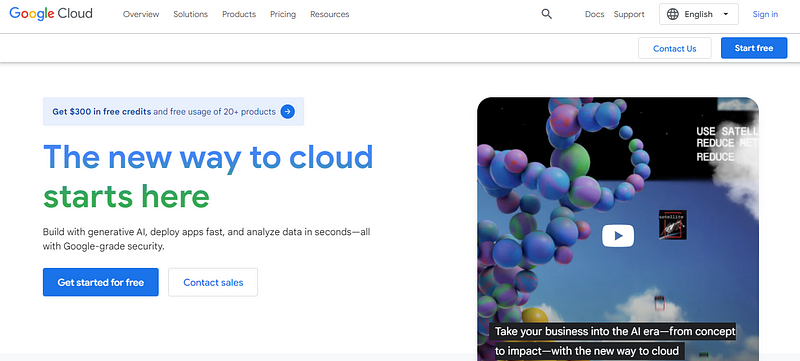The height and width of the screenshot is (361, 800).
Task: Click the Sign in link
Action: point(765,14)
